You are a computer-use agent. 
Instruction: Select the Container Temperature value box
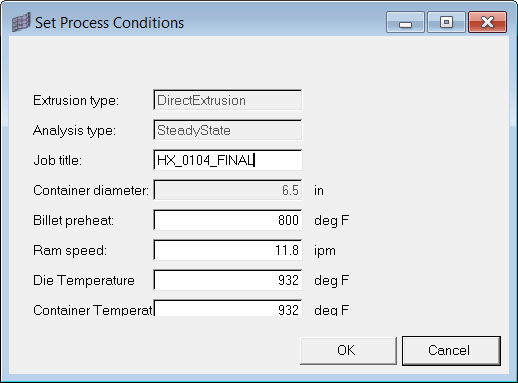[228, 308]
